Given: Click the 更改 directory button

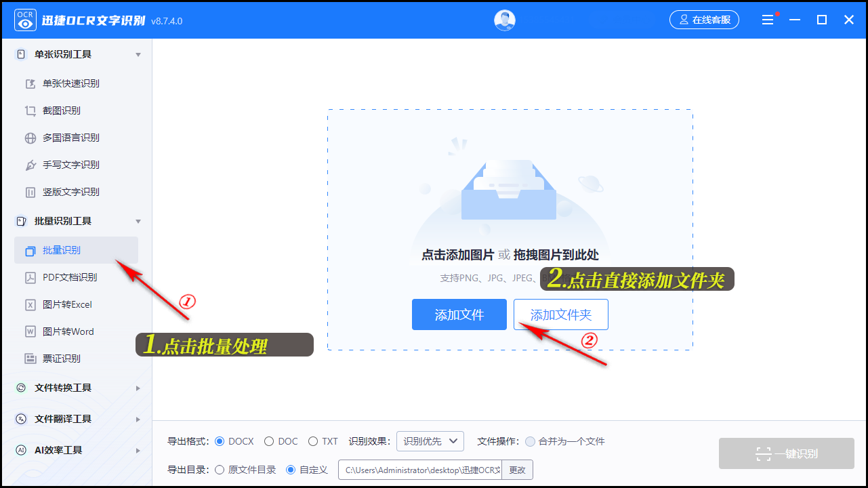Looking at the screenshot, I should click(x=517, y=470).
